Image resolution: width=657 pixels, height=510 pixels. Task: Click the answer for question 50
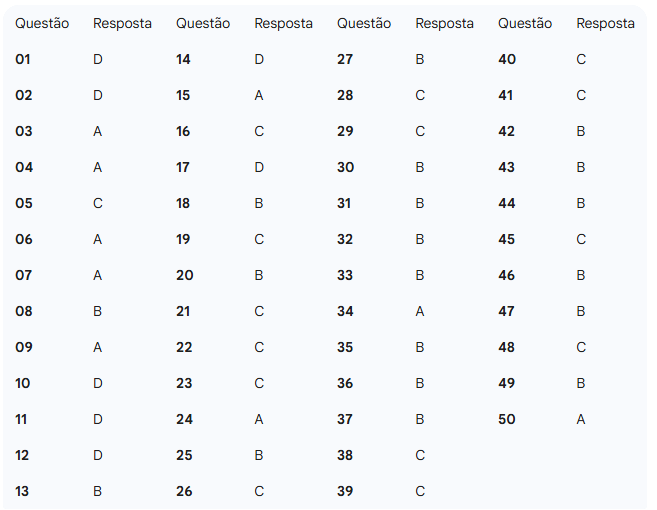coord(581,420)
